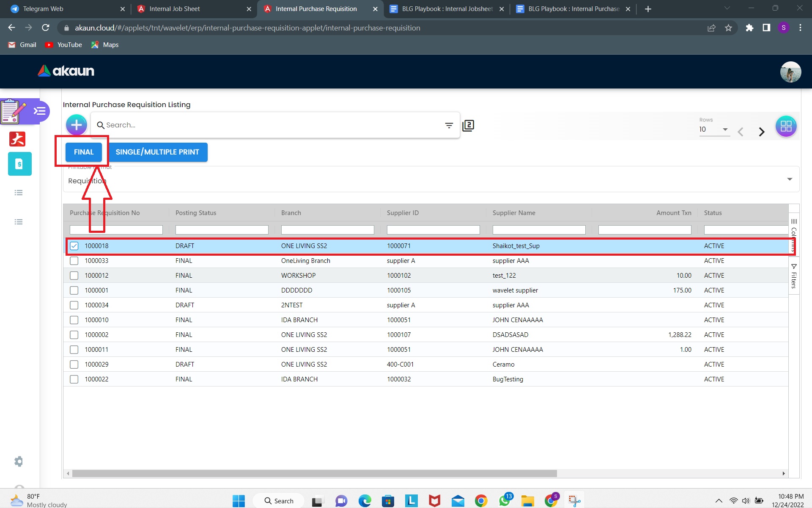This screenshot has width=812, height=508.
Task: Tick the checkbox for requisition 1000033
Action: (x=74, y=261)
